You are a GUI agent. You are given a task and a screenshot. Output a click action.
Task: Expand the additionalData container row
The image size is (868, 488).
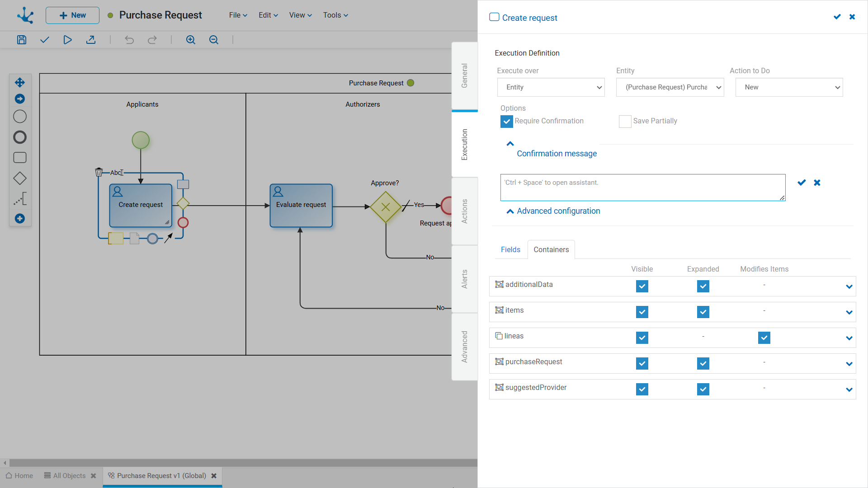click(849, 286)
